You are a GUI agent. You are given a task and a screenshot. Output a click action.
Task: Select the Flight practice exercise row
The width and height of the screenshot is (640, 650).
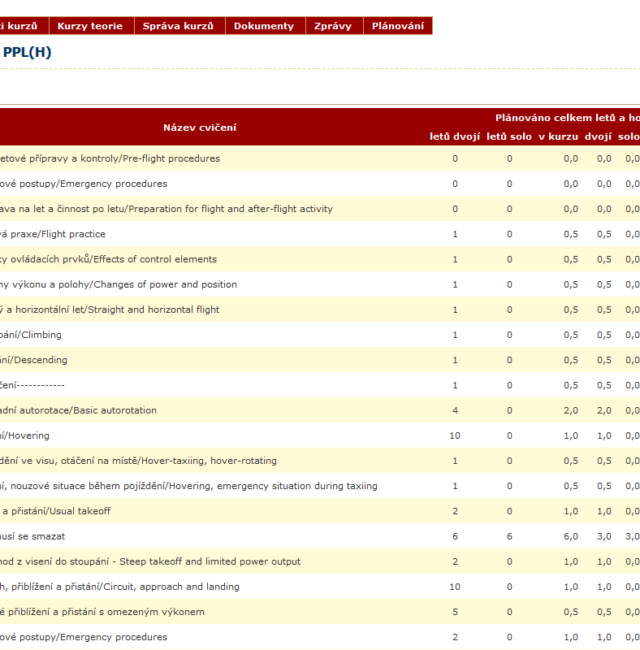pos(320,234)
